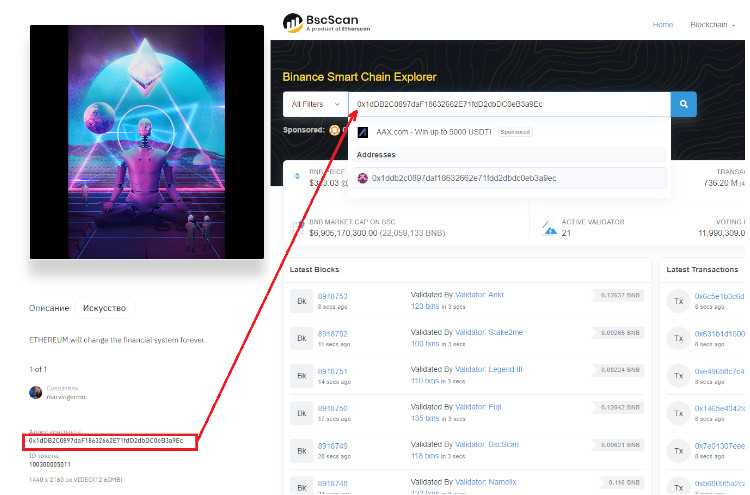Click the 'Latest Transactions' heading
This screenshot has height=495, width=750.
pos(702,270)
